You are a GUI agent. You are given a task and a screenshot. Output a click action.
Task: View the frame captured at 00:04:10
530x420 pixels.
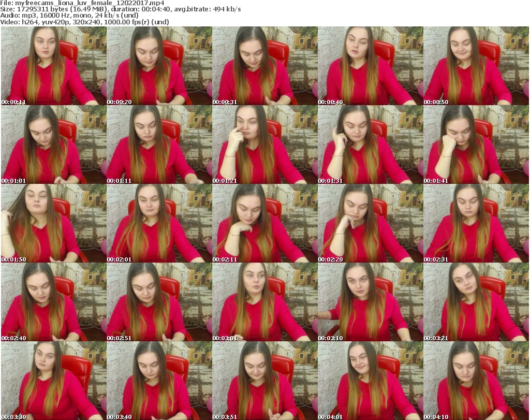pos(476,381)
